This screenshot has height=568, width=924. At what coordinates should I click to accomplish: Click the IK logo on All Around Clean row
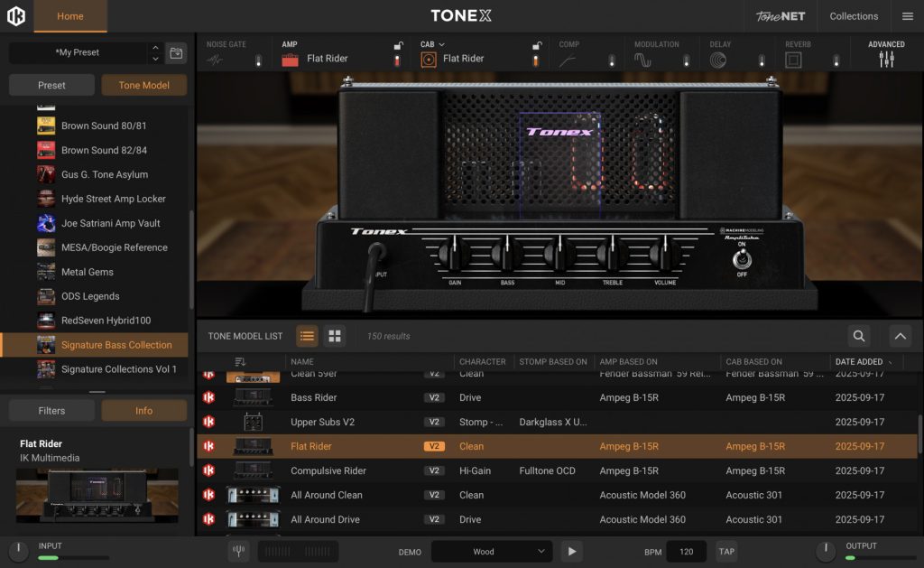(208, 495)
